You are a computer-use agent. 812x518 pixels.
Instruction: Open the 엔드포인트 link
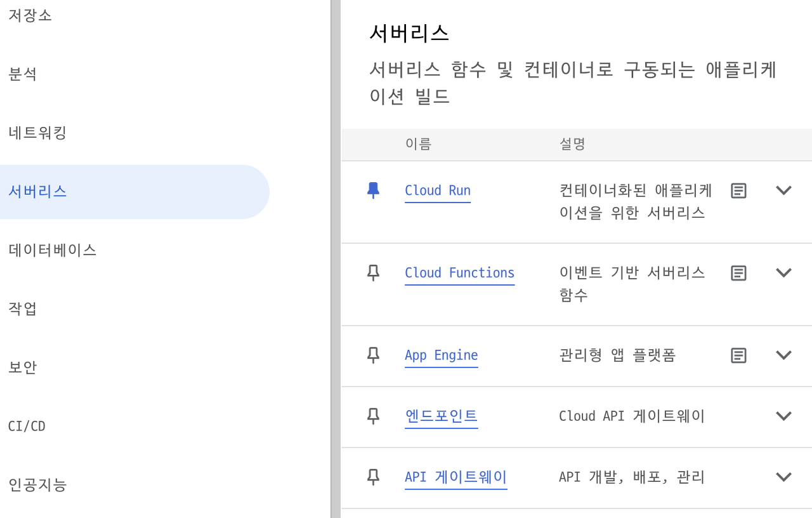442,417
